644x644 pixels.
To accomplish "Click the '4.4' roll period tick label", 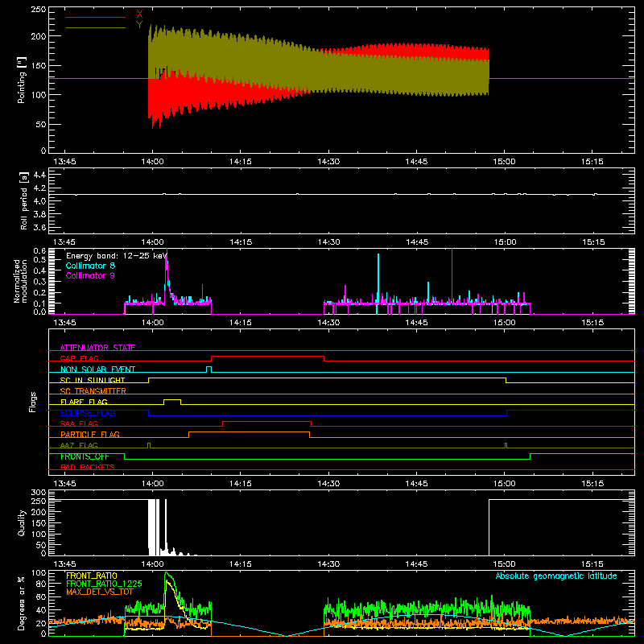I will click(39, 175).
